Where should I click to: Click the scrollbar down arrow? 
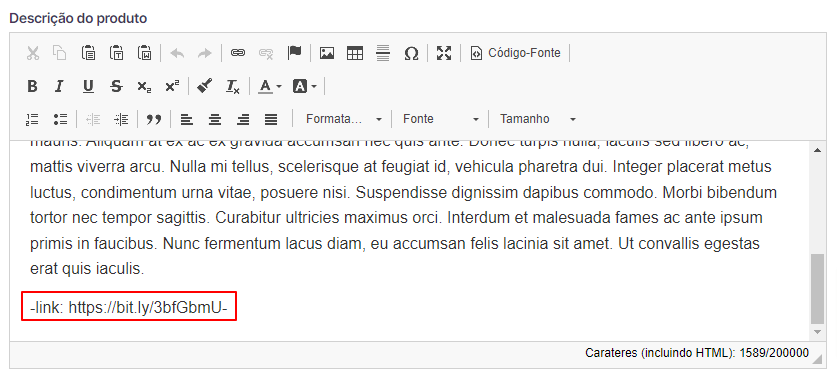(x=817, y=332)
